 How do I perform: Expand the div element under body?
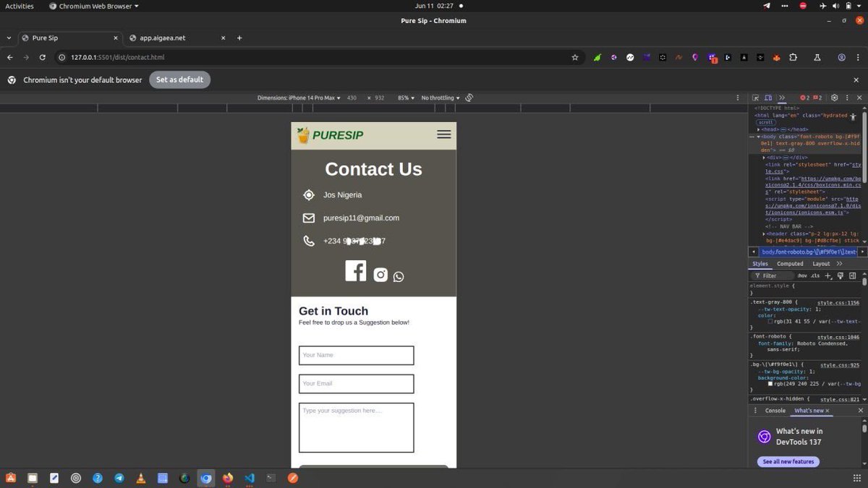point(764,157)
